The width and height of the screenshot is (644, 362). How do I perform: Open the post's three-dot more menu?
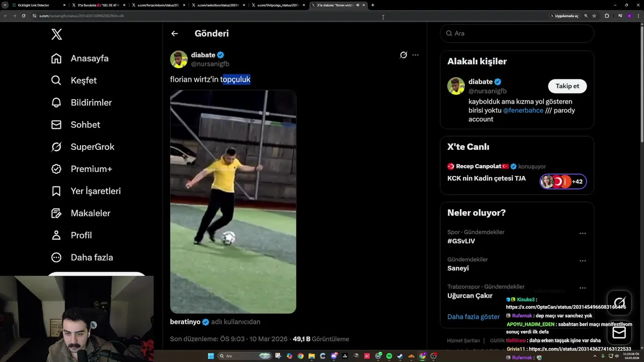point(415,55)
